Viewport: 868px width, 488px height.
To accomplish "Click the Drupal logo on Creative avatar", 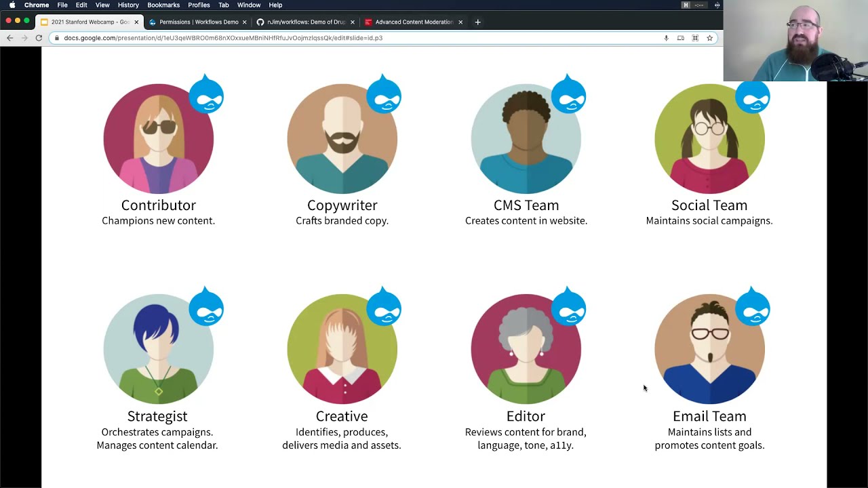I will click(384, 306).
